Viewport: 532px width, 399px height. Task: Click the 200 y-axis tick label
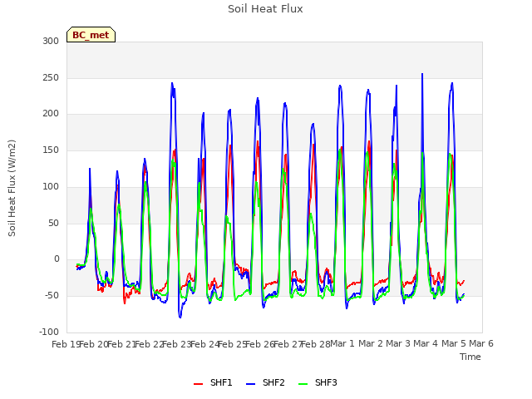click(x=51, y=114)
